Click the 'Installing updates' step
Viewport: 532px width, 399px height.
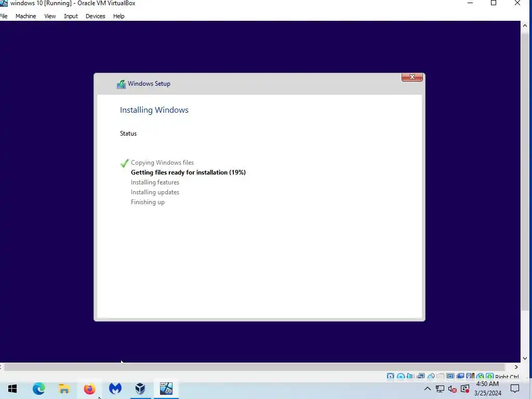pyautogui.click(x=155, y=192)
